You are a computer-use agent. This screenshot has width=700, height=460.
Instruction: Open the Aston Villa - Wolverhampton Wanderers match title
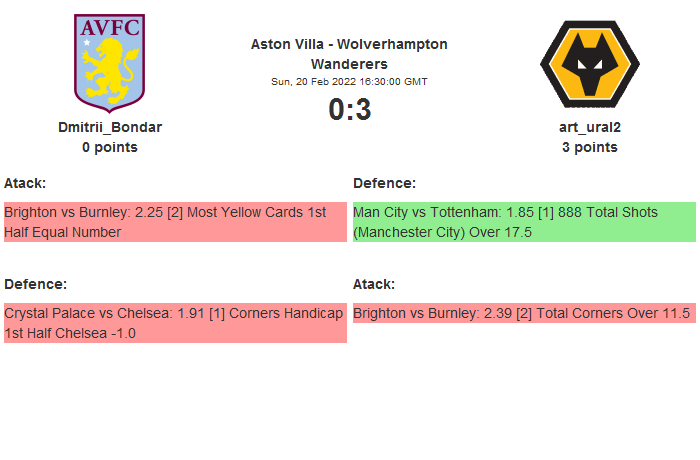tap(349, 54)
